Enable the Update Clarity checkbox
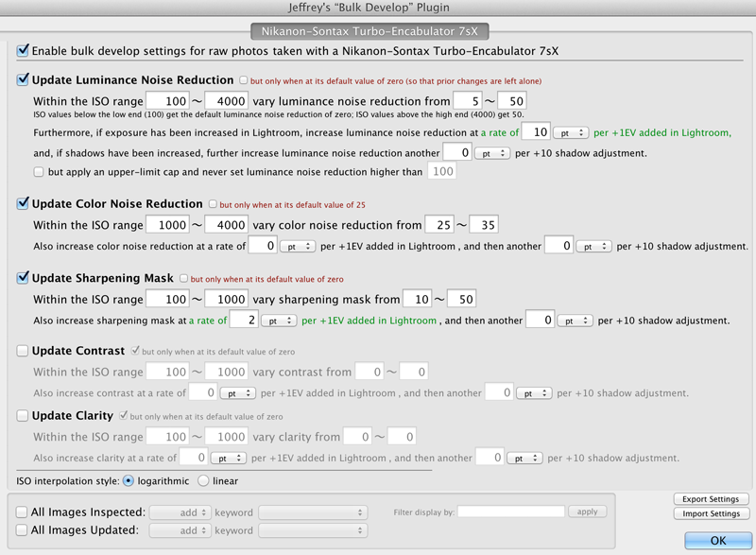 pos(23,416)
